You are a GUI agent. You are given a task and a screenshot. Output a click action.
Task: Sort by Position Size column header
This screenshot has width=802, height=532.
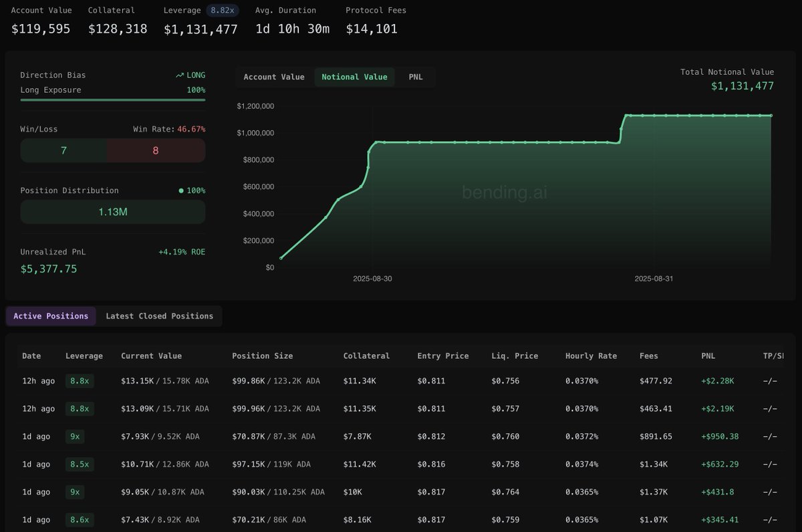[263, 356]
